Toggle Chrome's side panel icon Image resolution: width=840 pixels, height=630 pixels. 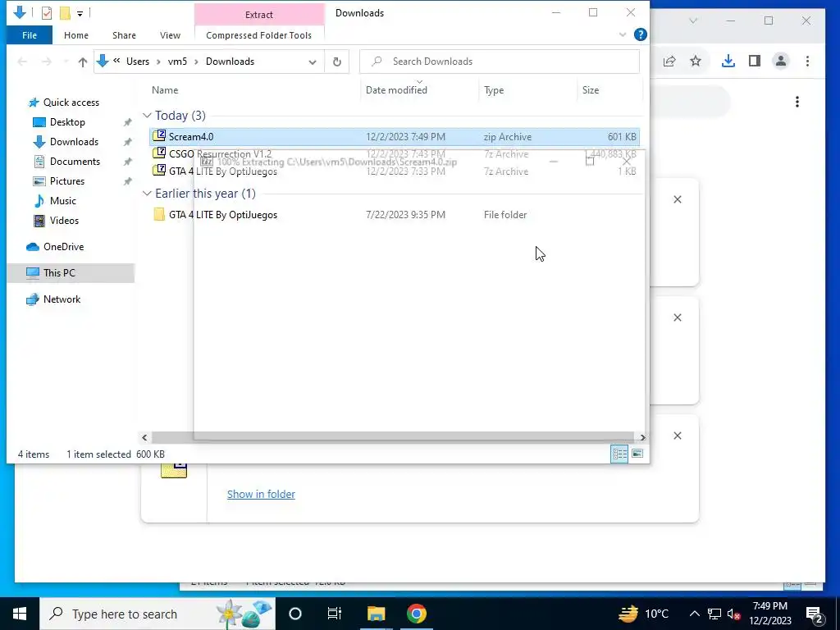755,61
